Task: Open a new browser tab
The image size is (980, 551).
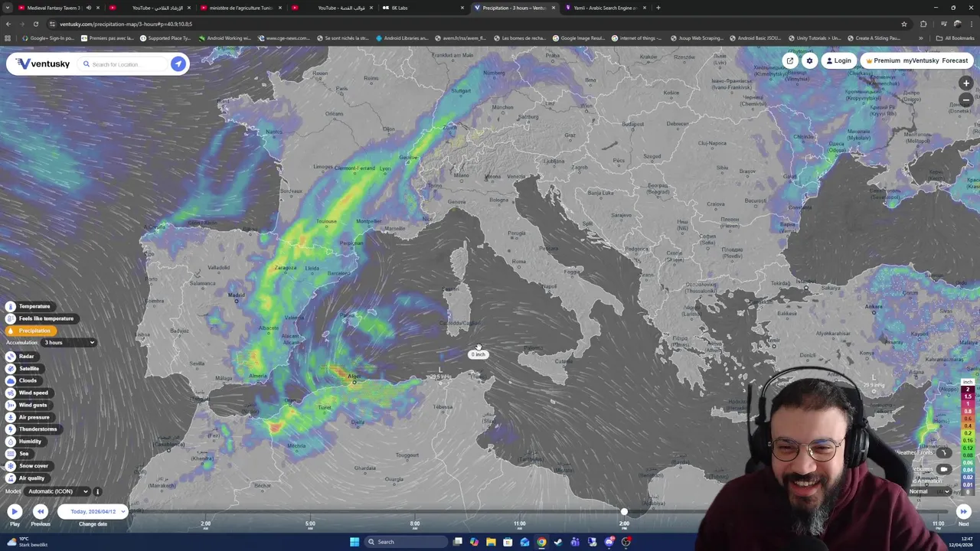Action: pos(658,8)
